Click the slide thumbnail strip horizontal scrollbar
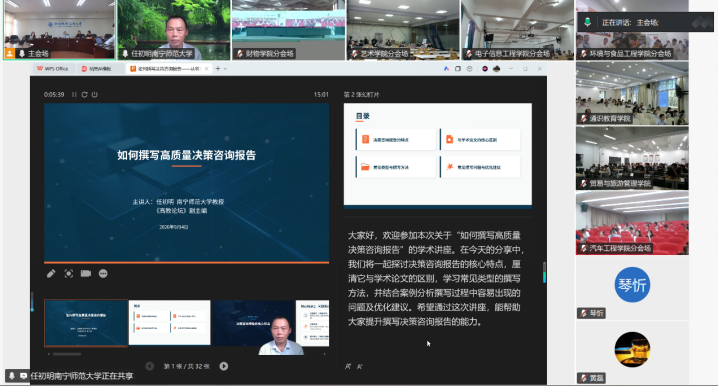Viewport: 718px width, 387px height. (x=67, y=354)
